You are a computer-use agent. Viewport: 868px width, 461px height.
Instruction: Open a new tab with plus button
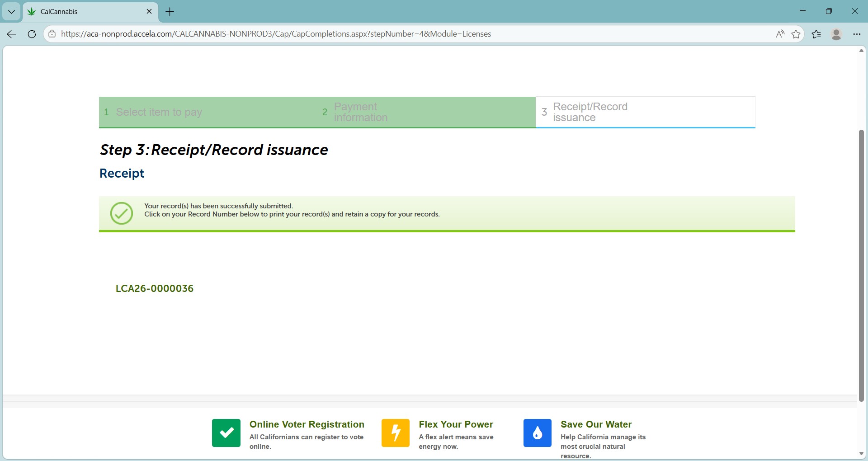(170, 12)
